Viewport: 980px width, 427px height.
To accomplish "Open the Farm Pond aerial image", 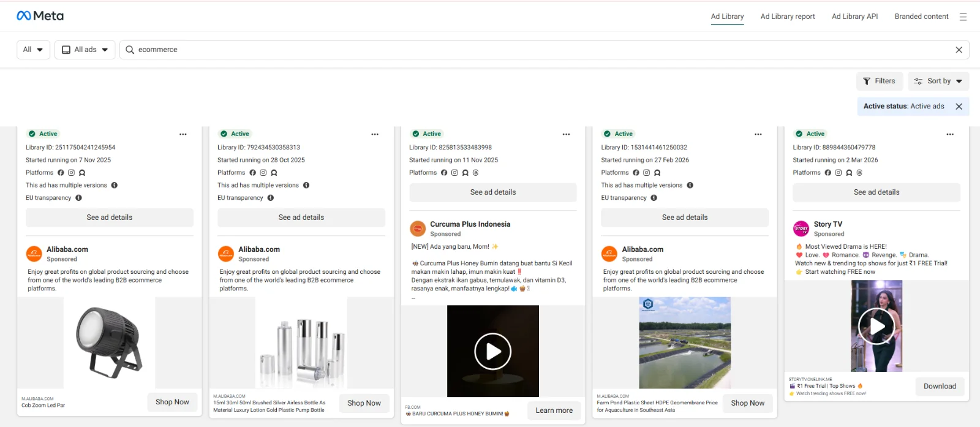I will click(x=685, y=343).
